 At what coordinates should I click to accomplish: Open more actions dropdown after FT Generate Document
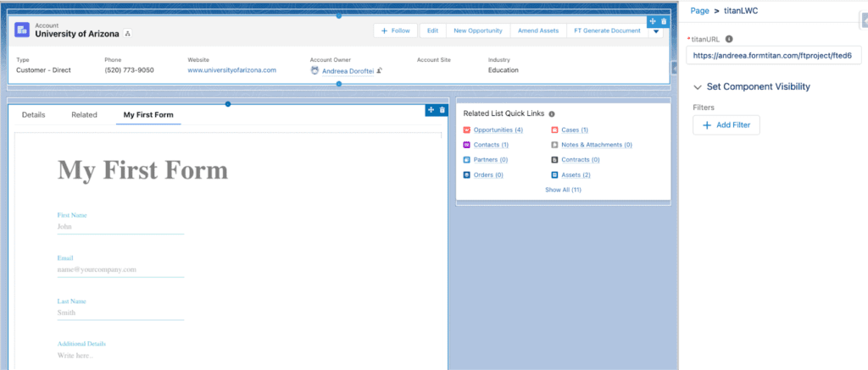[655, 31]
